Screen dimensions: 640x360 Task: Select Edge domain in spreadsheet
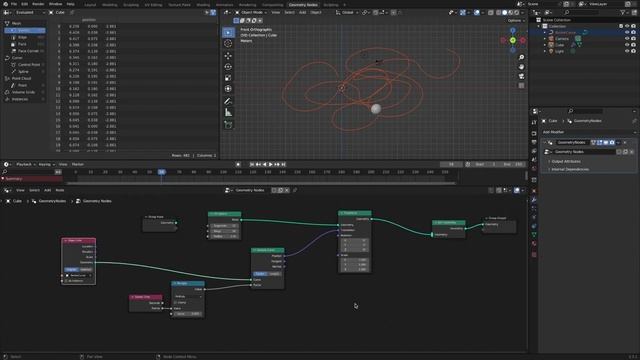tap(25, 37)
